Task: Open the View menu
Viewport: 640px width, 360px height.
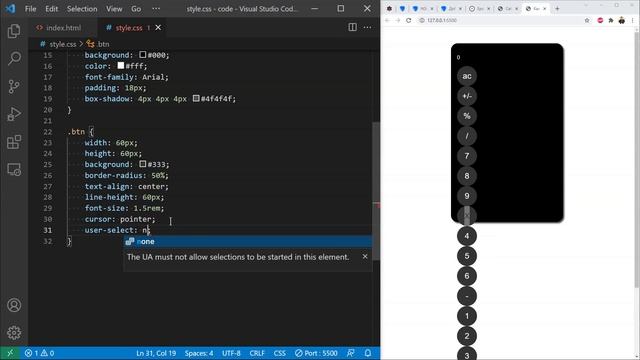Action: point(114,9)
